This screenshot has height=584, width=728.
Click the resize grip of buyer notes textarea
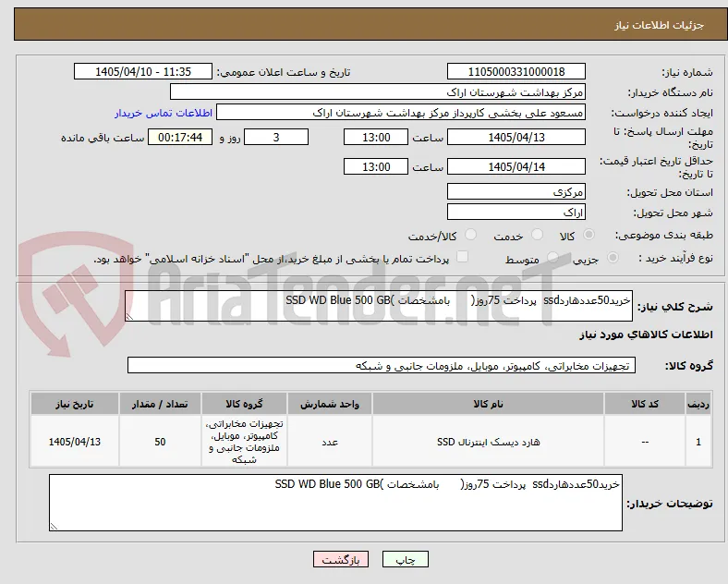tap(54, 527)
